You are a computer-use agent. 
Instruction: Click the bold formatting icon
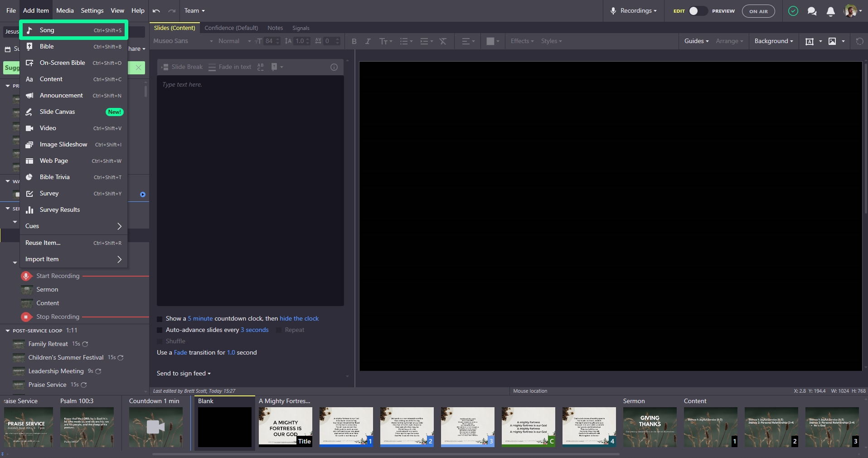354,41
